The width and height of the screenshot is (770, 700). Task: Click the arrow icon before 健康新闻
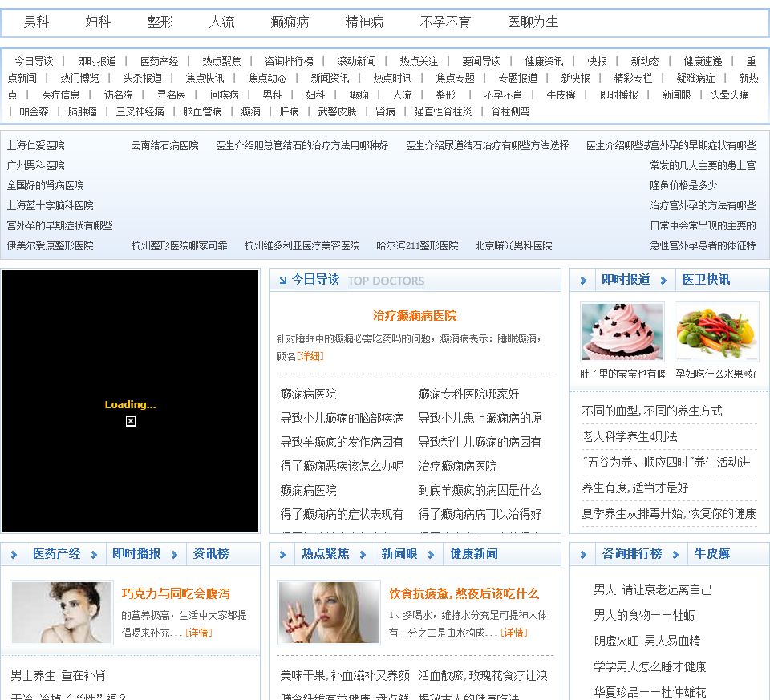431,555
